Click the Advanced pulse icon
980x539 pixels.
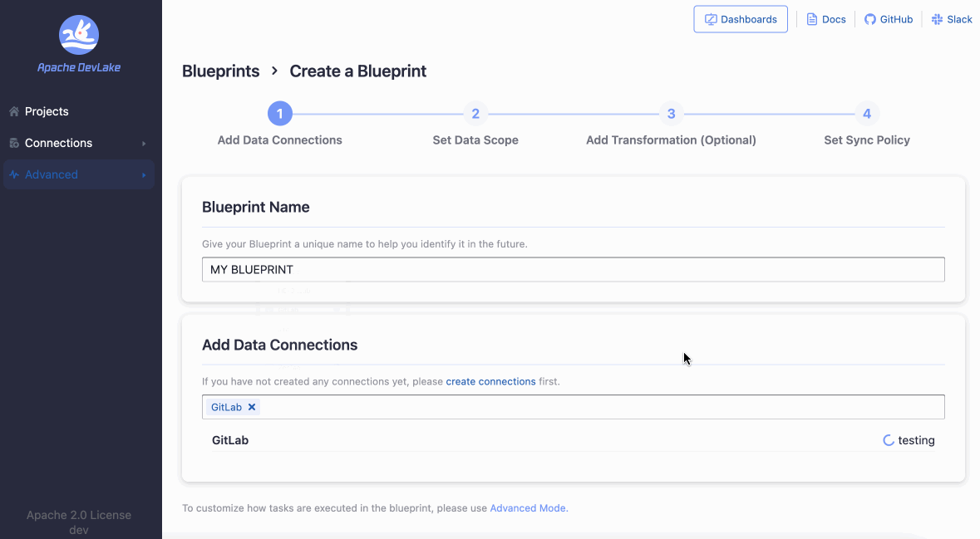(14, 175)
